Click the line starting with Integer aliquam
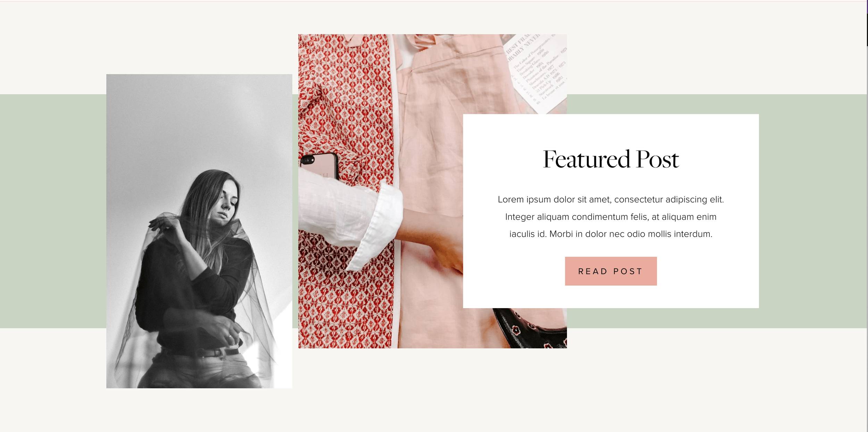Viewport: 868px width, 432px height. click(611, 217)
